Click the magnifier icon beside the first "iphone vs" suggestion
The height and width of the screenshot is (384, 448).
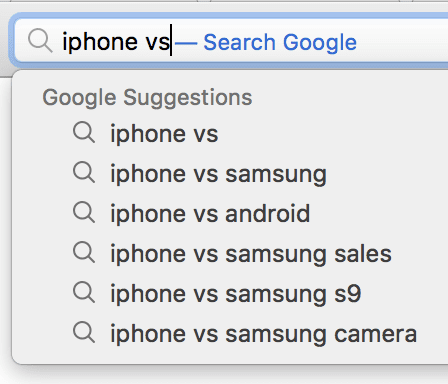point(84,133)
